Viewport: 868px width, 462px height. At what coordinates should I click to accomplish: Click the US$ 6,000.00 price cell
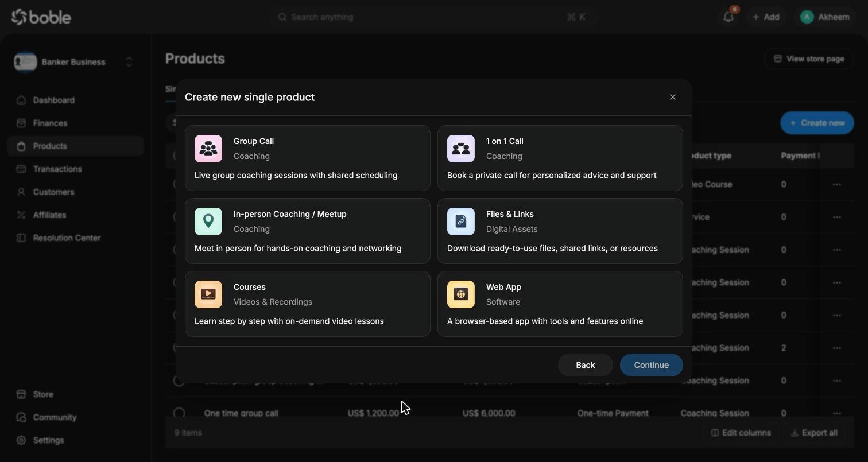[x=489, y=413]
